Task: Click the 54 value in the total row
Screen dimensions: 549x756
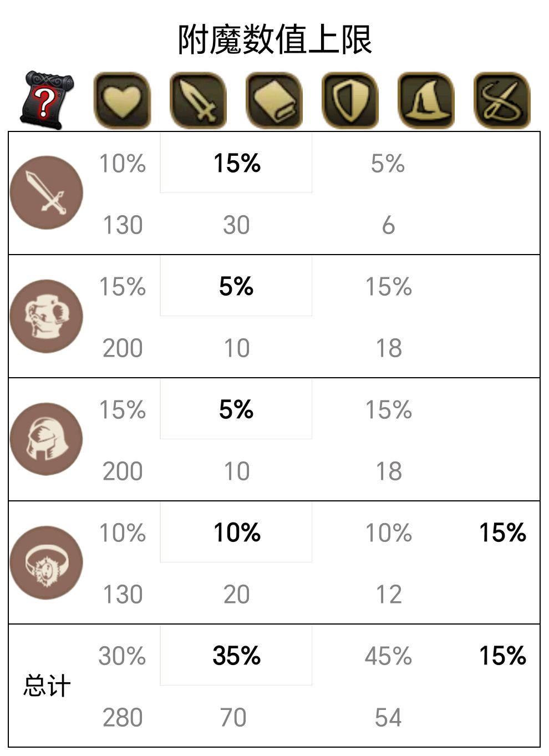Action: [388, 717]
